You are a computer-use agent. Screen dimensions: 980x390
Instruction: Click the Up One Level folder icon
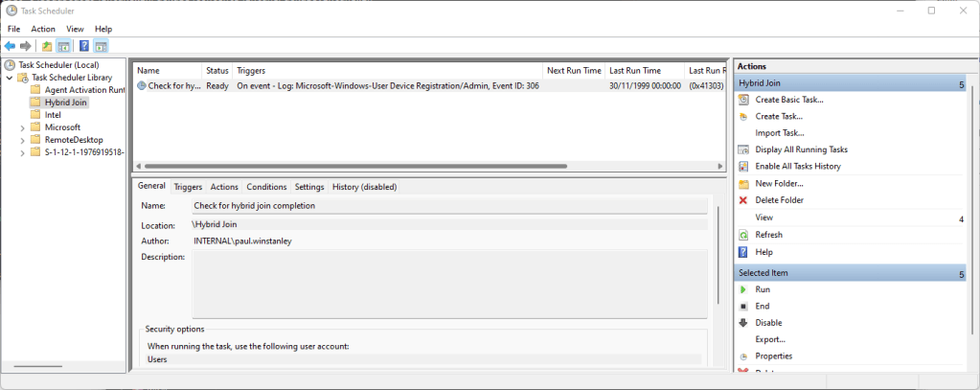[47, 46]
